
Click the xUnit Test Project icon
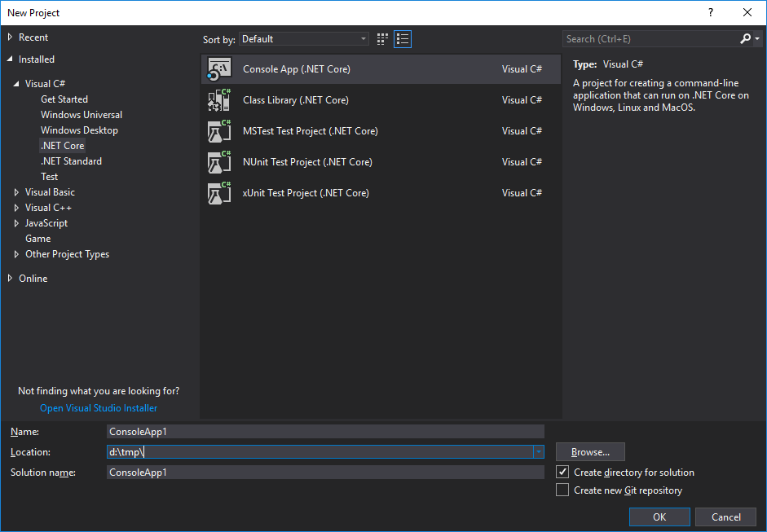tap(219, 192)
